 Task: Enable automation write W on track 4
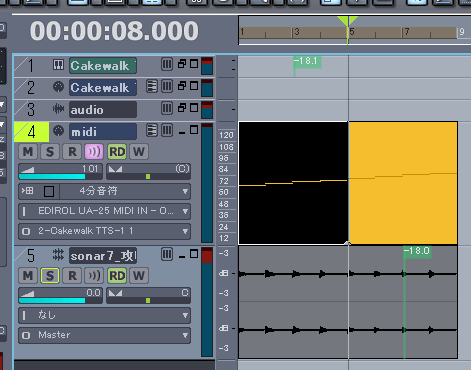139,152
